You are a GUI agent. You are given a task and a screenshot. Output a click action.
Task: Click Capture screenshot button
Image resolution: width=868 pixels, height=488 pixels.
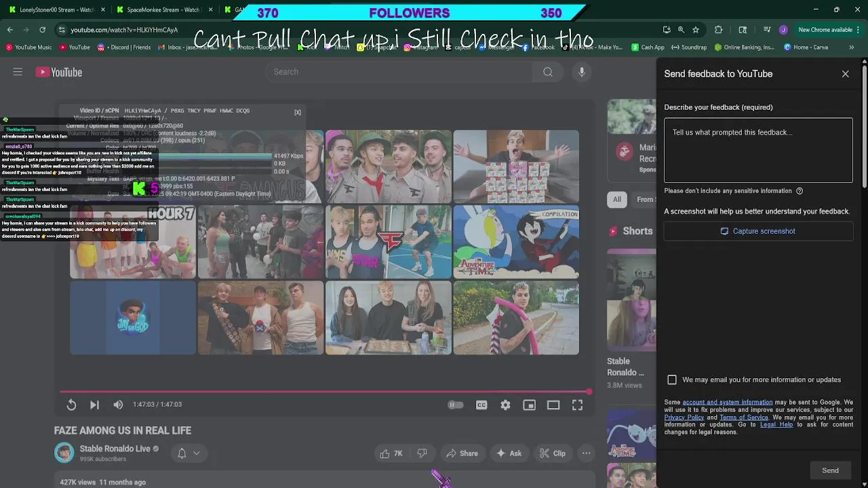click(758, 231)
